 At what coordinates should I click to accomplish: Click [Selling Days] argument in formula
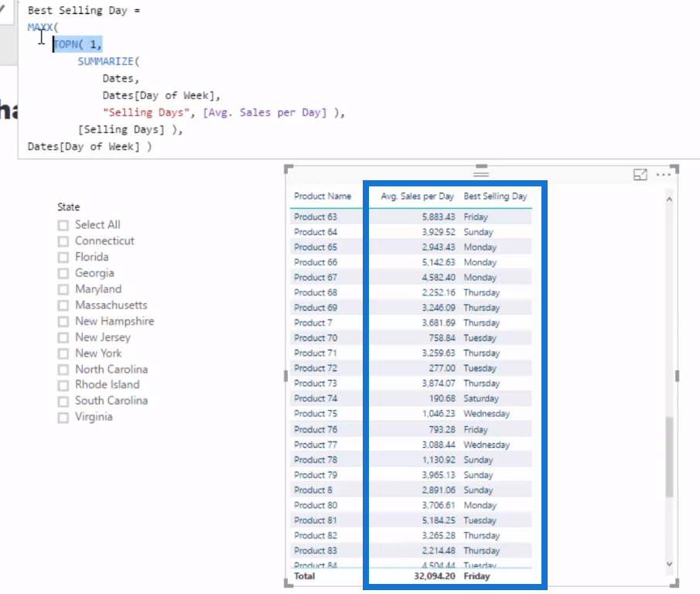pos(121,129)
